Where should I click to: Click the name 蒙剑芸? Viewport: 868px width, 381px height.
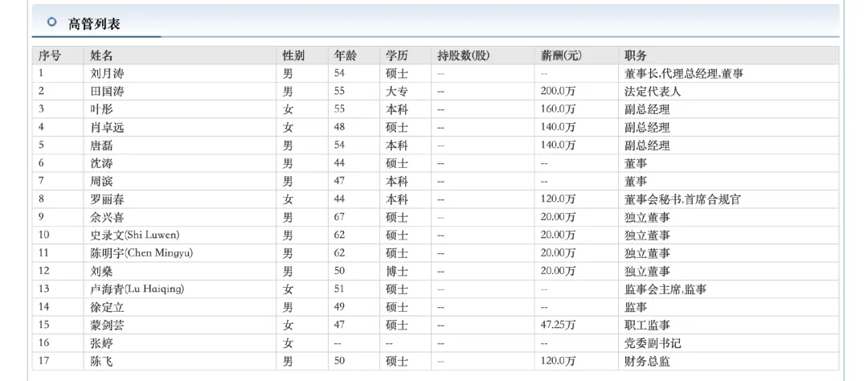point(108,325)
